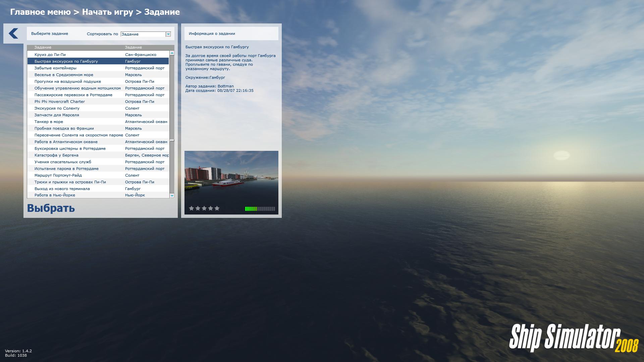Viewport: 644px width, 362px height.
Task: Select mission Маршрут Портсмут-Райд
Action: (x=98, y=175)
